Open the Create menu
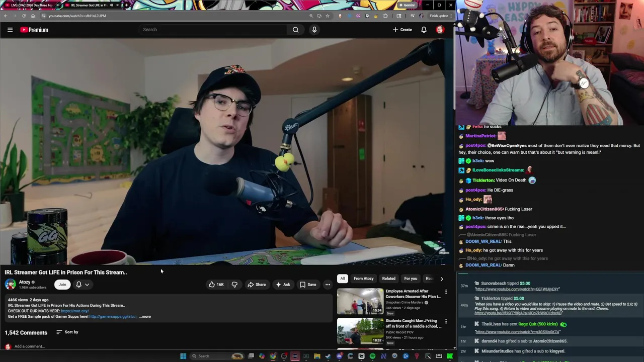This screenshot has width=644, height=362. point(403,30)
